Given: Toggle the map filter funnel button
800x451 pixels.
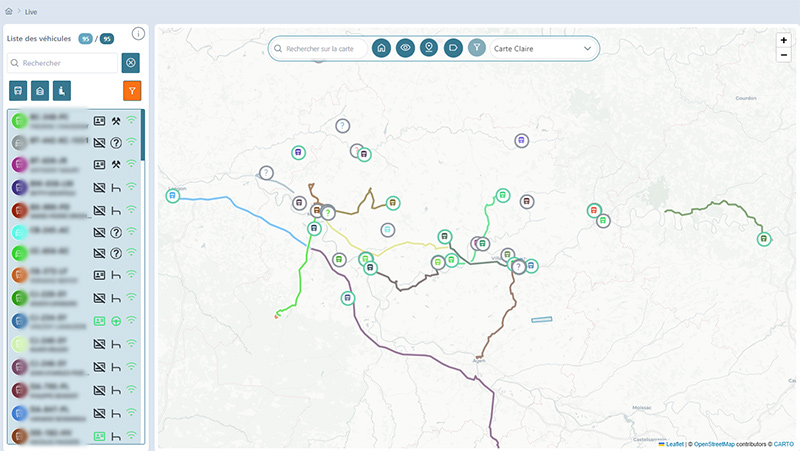Looking at the screenshot, I should pos(477,48).
